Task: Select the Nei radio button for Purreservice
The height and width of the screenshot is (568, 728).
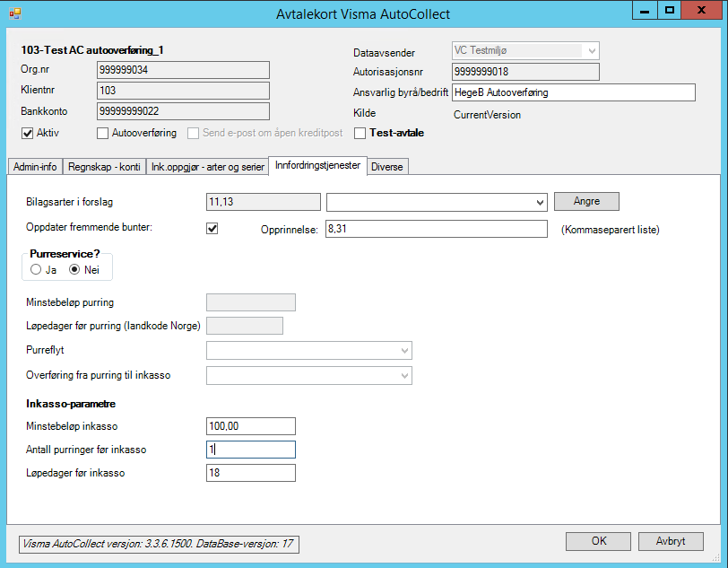Action: pyautogui.click(x=74, y=269)
